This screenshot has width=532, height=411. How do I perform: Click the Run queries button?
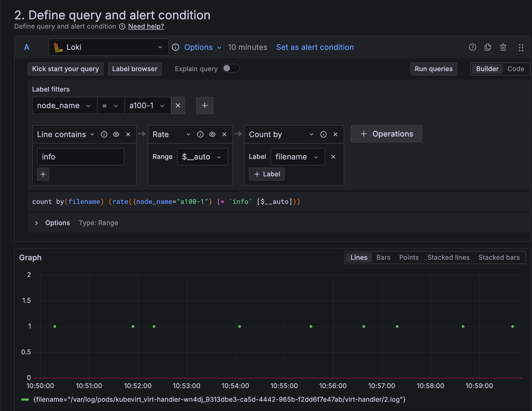433,69
